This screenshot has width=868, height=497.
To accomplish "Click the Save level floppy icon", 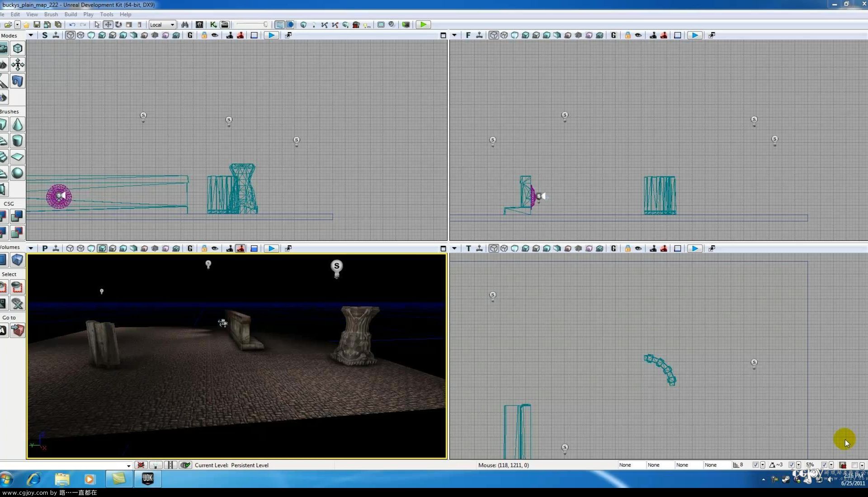I will pos(37,25).
